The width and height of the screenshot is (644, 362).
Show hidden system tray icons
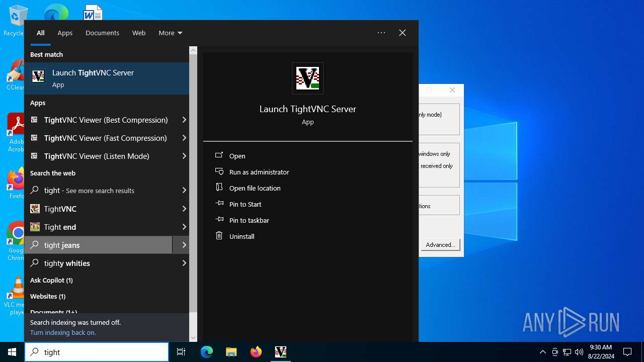542,352
